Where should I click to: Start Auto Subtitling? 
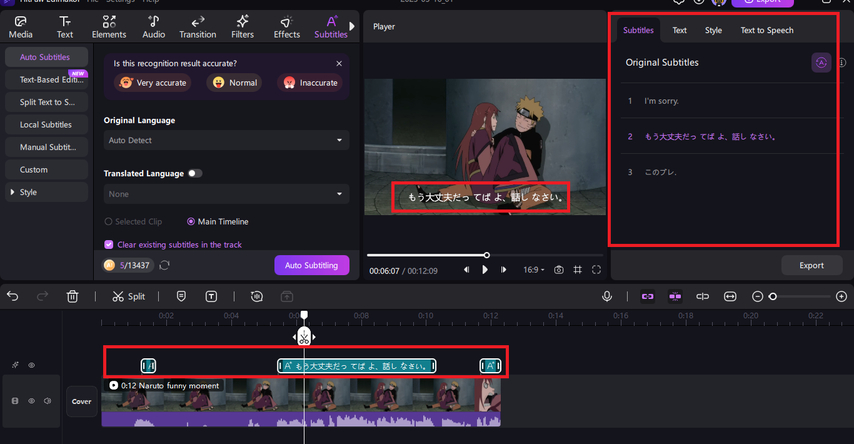click(312, 265)
